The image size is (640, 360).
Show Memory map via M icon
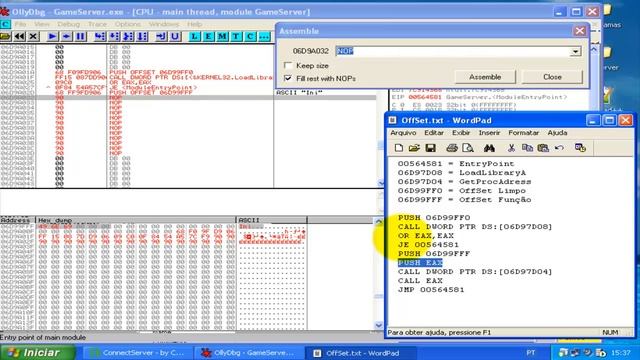click(222, 36)
